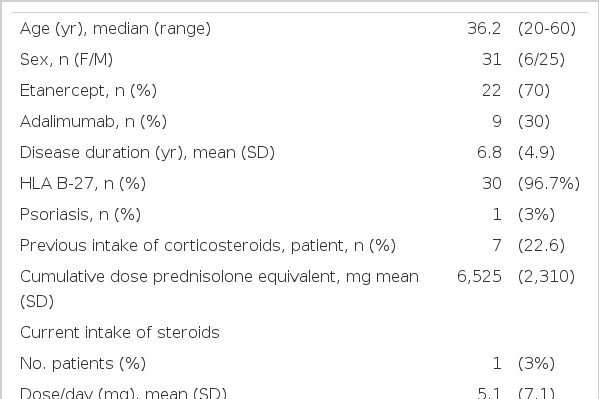599x399 pixels.
Task: Click the (6/25) sex ratio value
Action: 541,60
